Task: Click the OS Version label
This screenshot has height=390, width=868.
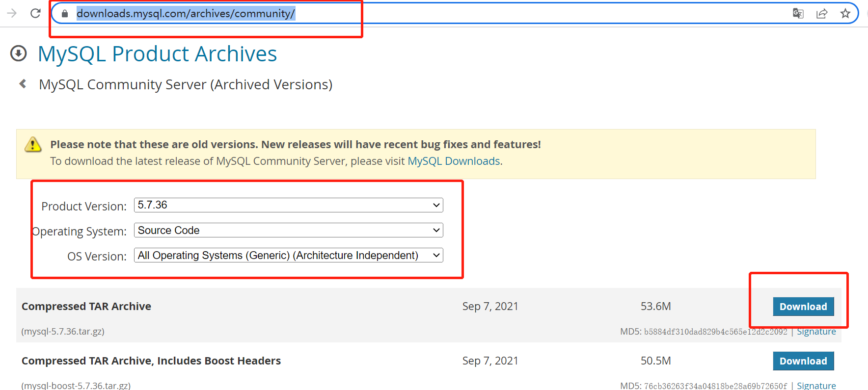Action: click(97, 256)
